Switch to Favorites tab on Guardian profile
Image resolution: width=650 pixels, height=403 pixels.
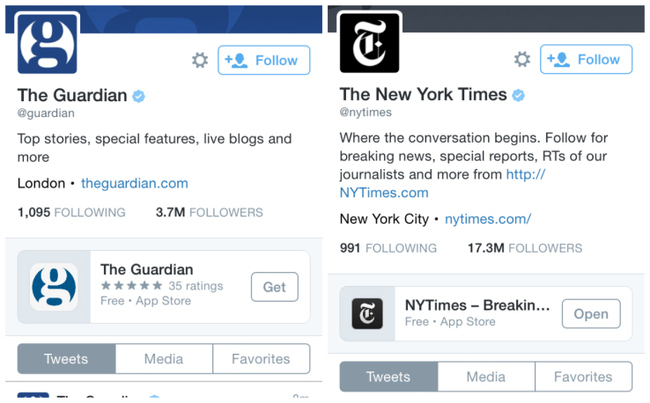point(261,359)
